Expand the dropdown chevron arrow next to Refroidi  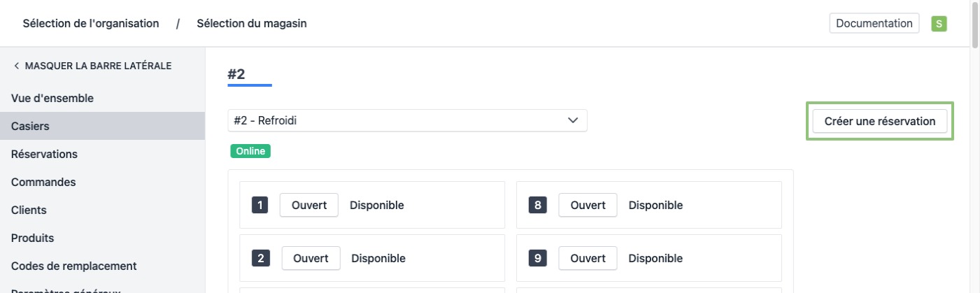[573, 120]
